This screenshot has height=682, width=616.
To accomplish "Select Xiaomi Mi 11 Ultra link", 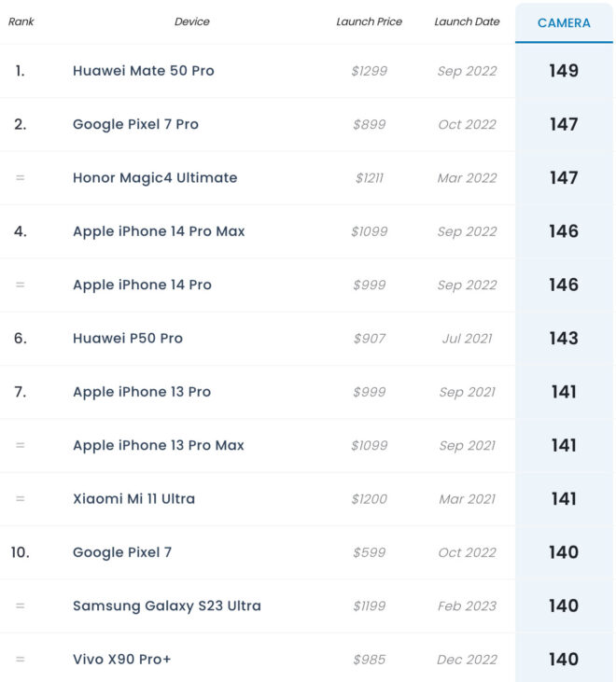I will [x=134, y=499].
